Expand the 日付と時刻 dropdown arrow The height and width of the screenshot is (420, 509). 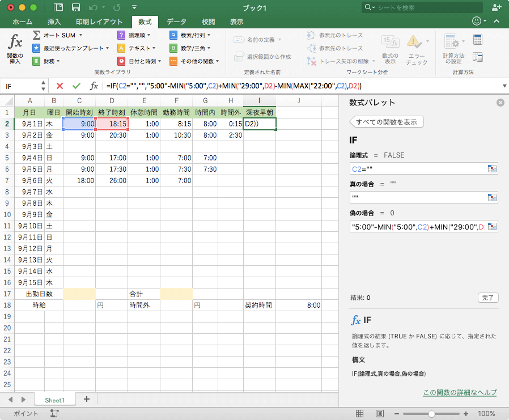tap(160, 61)
